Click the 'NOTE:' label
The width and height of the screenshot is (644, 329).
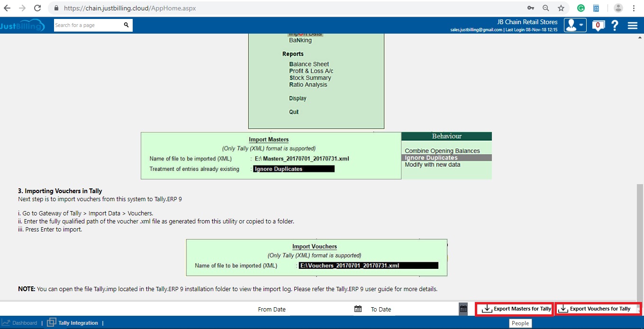point(27,289)
